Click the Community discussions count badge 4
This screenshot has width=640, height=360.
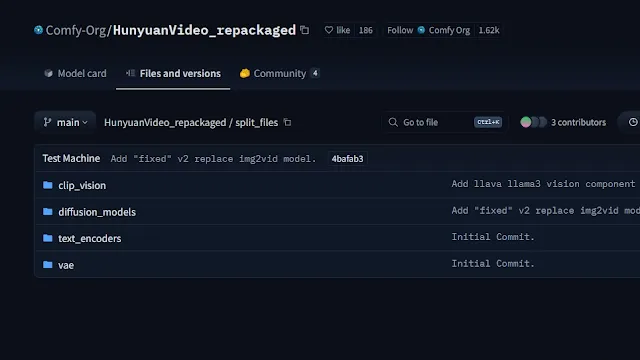coord(315,73)
